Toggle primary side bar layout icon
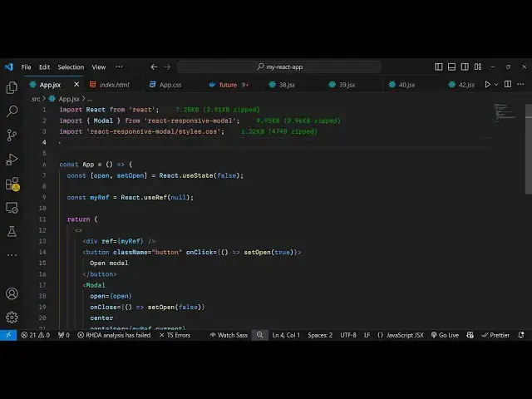The width and height of the screenshot is (532, 399). 439,66
